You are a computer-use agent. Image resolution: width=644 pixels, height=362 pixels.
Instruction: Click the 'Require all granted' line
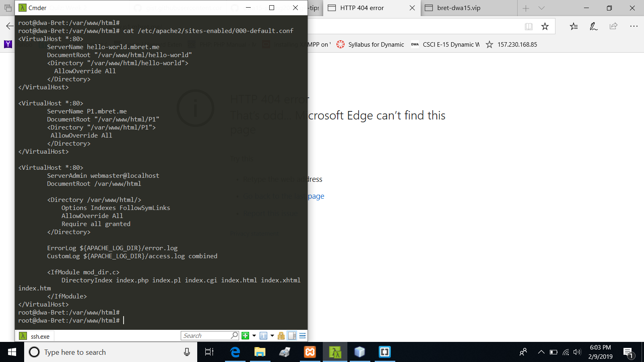click(x=96, y=224)
